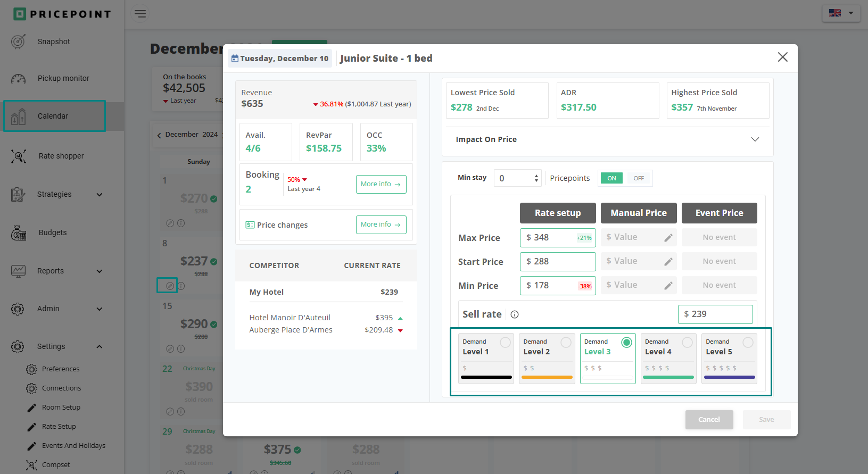Switch Pricepoints toggle to OFF
The width and height of the screenshot is (868, 474).
pos(639,178)
